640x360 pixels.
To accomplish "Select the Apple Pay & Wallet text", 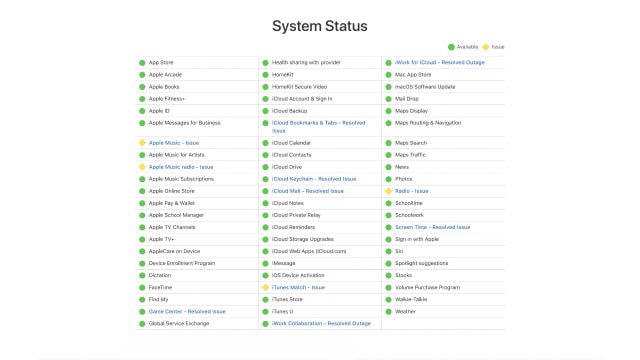I will [x=171, y=203].
